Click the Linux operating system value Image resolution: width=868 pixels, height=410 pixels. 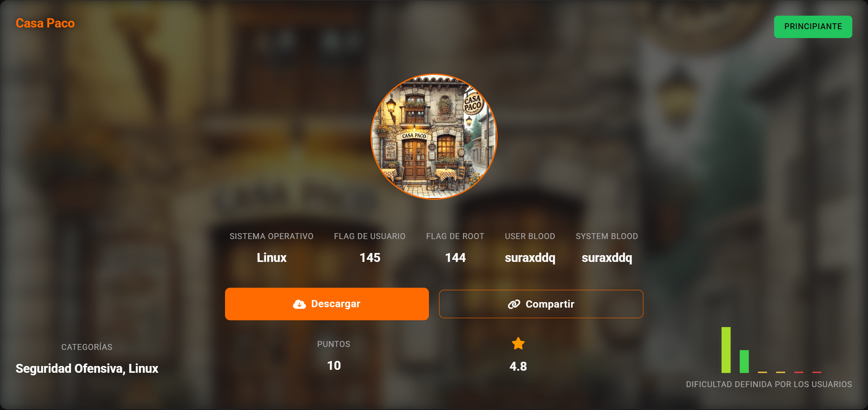(272, 258)
